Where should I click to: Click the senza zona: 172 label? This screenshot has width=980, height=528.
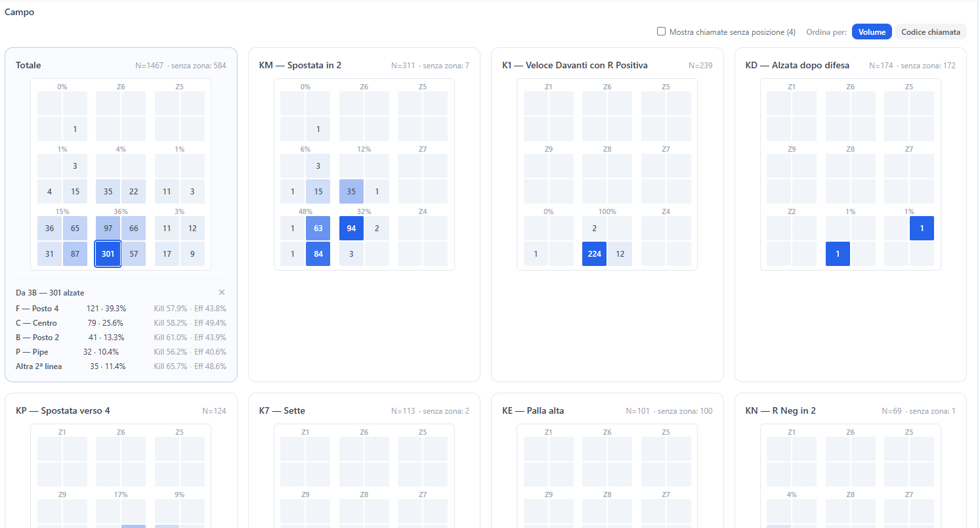929,66
